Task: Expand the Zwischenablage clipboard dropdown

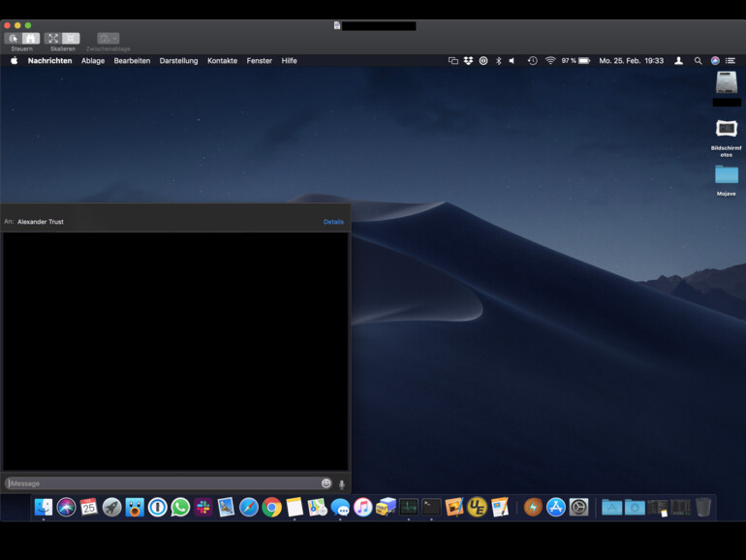Action: pos(108,38)
